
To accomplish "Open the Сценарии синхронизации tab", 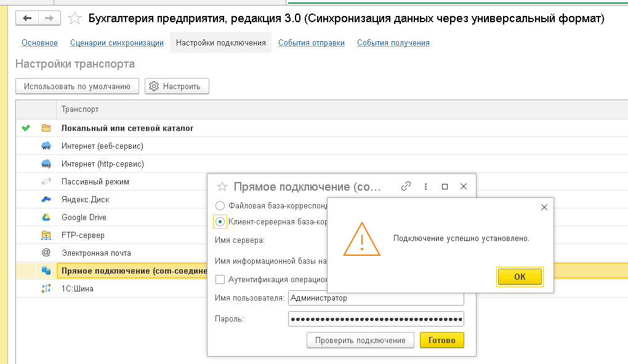I will [116, 43].
